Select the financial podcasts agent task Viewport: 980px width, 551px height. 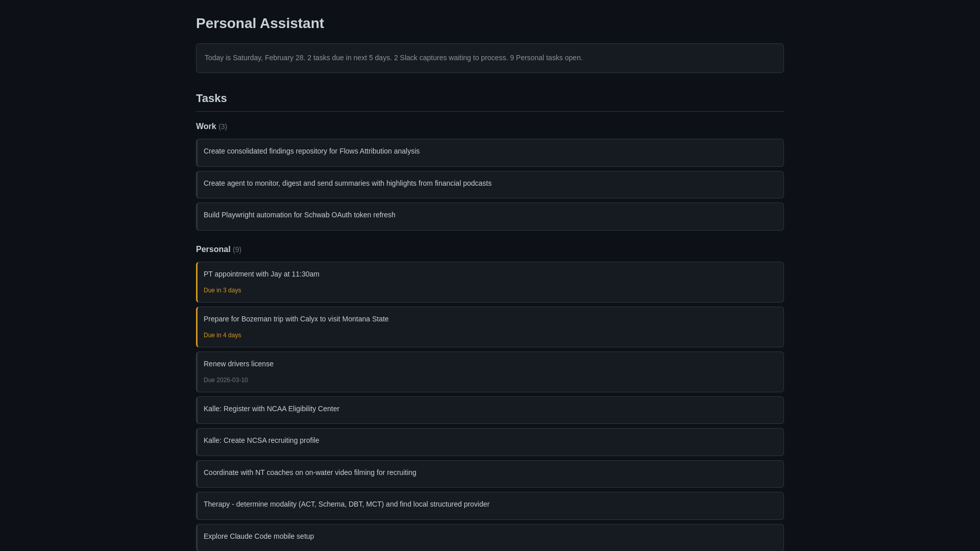(347, 184)
